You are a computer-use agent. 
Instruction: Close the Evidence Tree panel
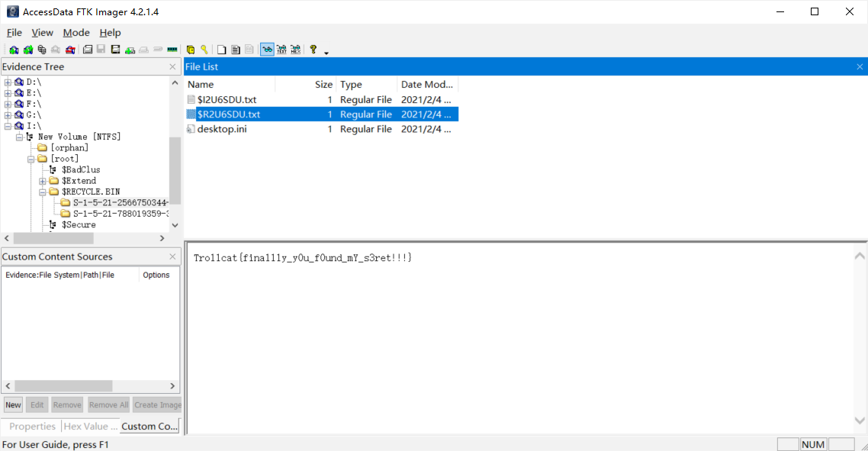click(172, 67)
